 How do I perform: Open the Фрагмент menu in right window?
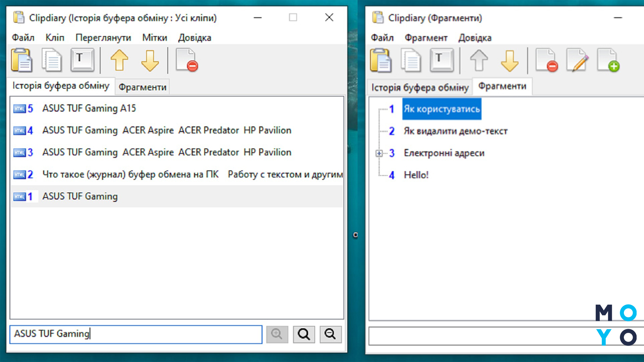426,38
